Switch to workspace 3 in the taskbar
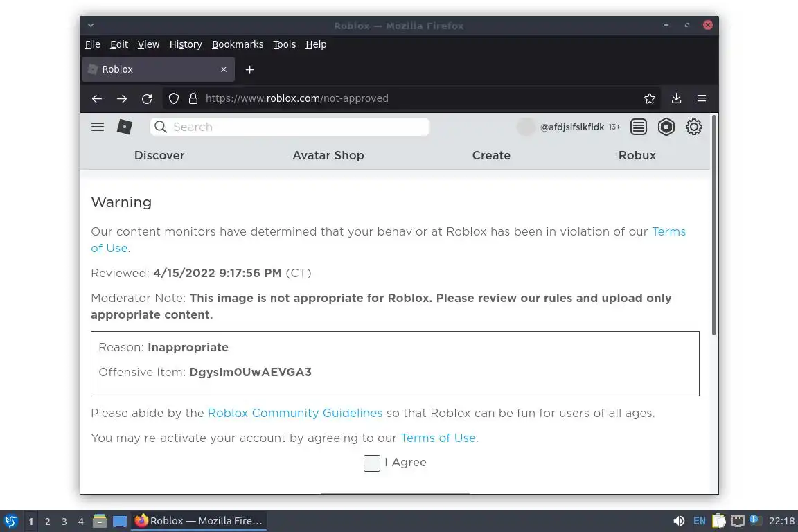 (x=64, y=522)
